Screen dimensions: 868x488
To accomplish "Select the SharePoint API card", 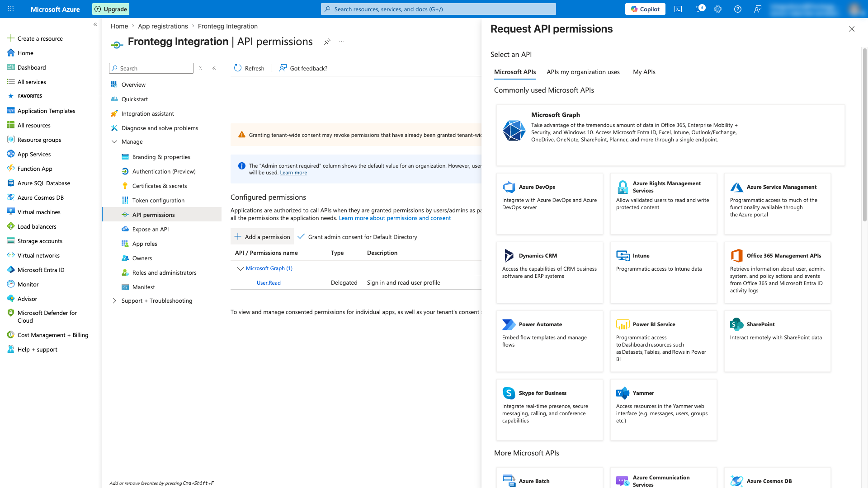I will [778, 341].
